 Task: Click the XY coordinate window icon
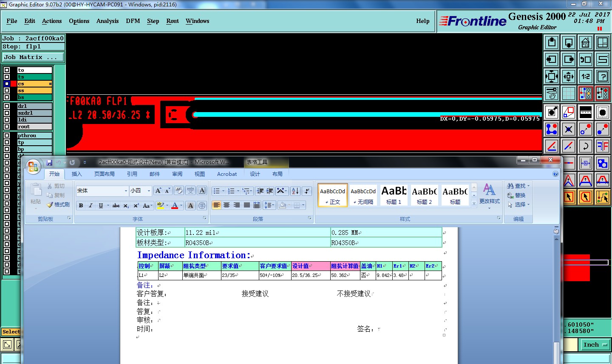(x=603, y=42)
